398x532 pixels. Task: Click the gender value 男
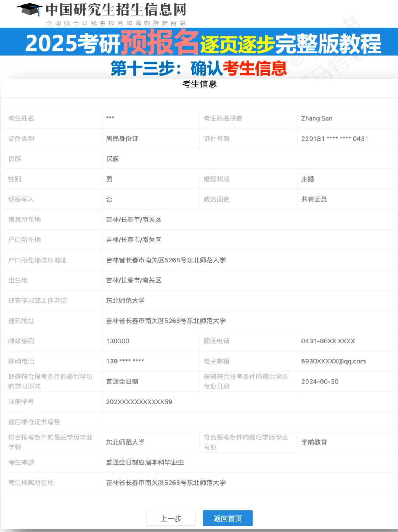pyautogui.click(x=109, y=179)
